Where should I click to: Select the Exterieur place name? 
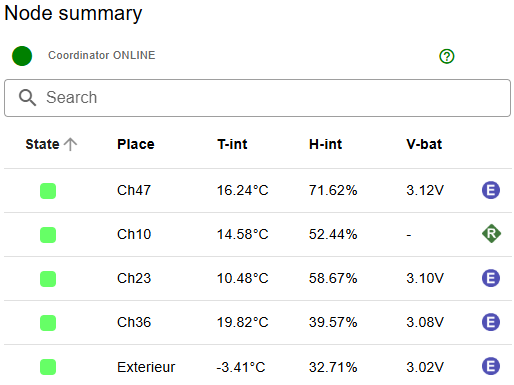point(146,367)
